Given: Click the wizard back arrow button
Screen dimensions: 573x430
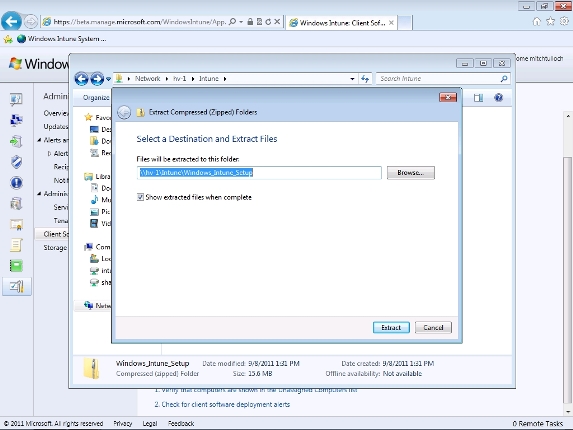Looking at the screenshot, I should (x=124, y=112).
